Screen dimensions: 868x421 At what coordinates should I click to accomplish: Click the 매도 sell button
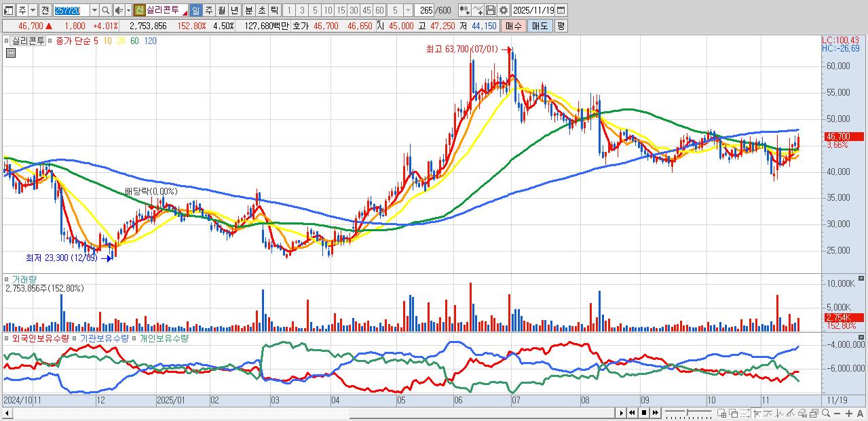540,26
